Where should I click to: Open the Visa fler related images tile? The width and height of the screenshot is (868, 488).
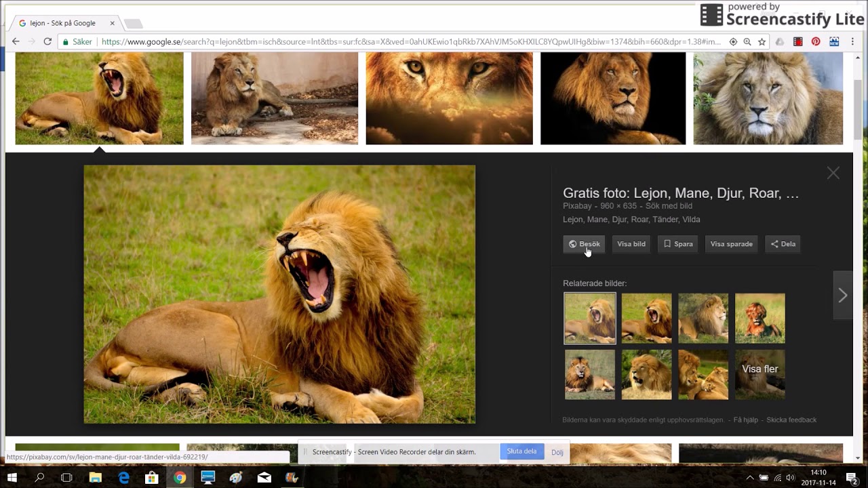coord(760,374)
